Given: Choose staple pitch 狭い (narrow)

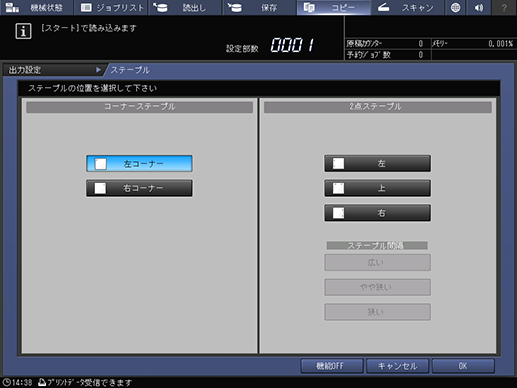Looking at the screenshot, I should 377,312.
